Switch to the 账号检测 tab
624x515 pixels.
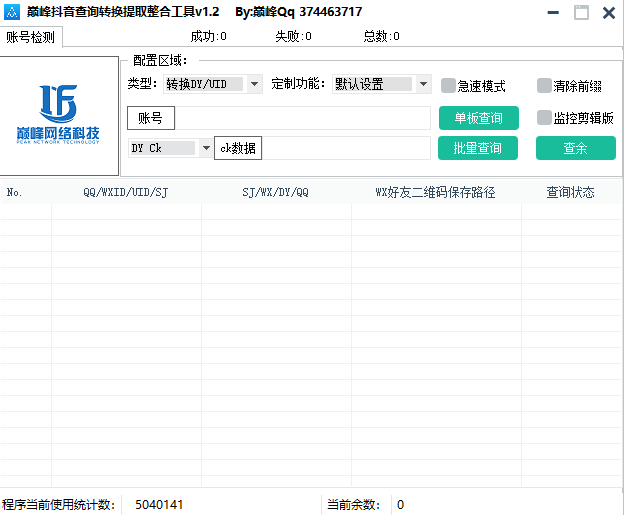pyautogui.click(x=31, y=37)
